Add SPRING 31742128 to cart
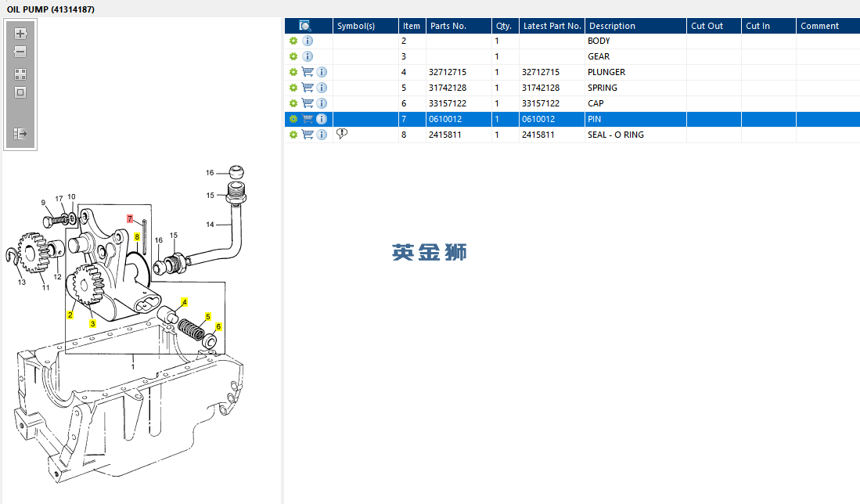 pos(308,88)
